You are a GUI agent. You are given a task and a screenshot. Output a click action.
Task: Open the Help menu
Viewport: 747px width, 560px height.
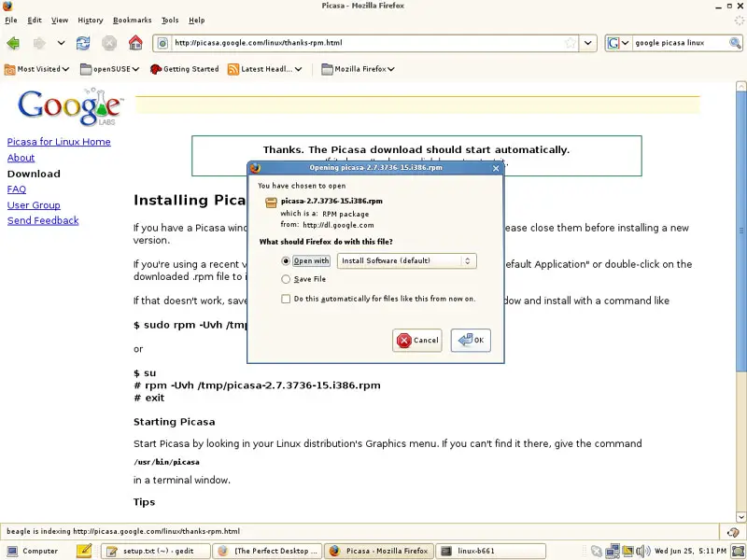click(x=196, y=20)
